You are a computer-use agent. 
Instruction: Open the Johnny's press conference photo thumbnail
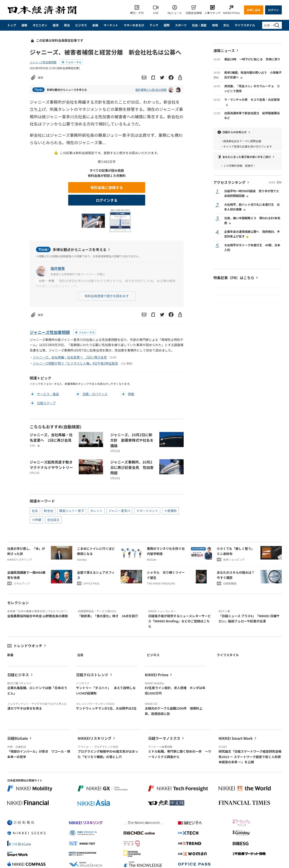pos(93,221)
